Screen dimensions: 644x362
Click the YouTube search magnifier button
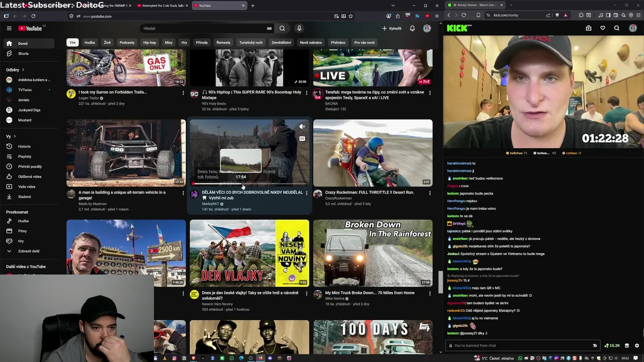(x=282, y=29)
